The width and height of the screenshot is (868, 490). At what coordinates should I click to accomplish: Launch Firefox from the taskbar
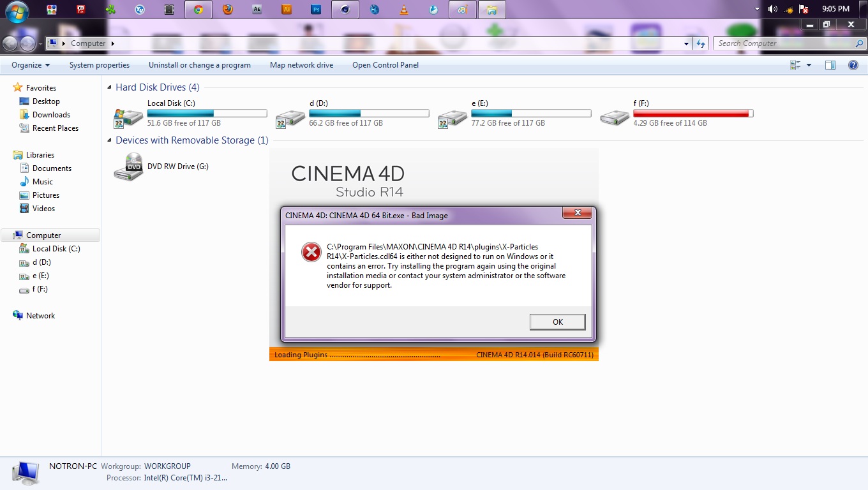(228, 10)
